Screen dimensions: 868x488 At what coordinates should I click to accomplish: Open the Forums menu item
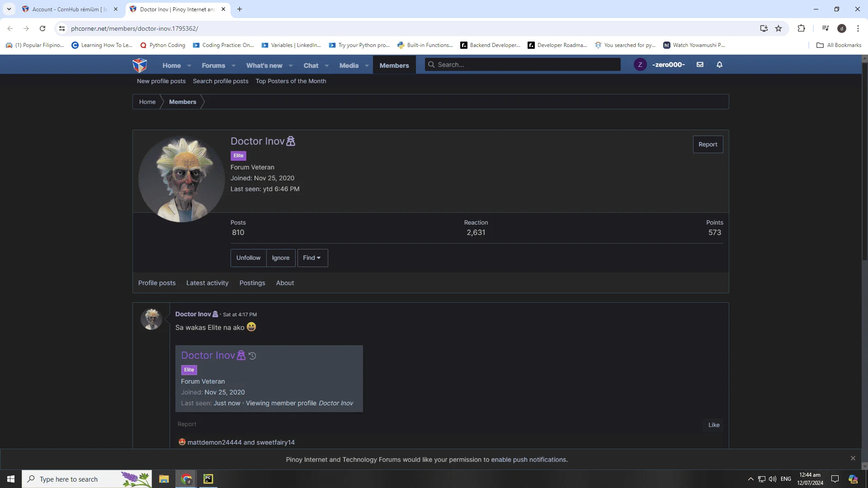213,66
